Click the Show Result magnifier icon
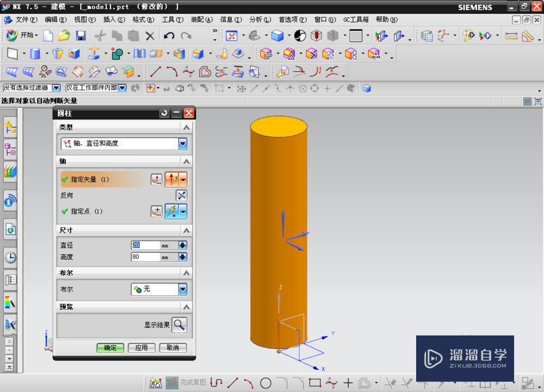Image resolution: width=544 pixels, height=392 pixels. tap(180, 325)
